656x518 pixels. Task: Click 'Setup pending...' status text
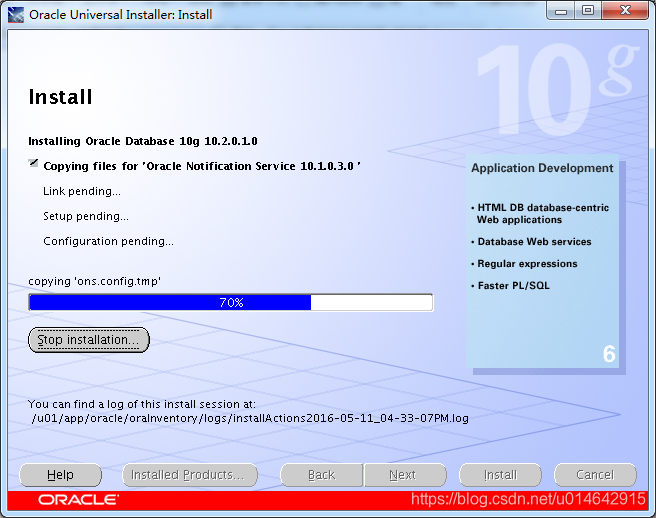click(x=86, y=216)
